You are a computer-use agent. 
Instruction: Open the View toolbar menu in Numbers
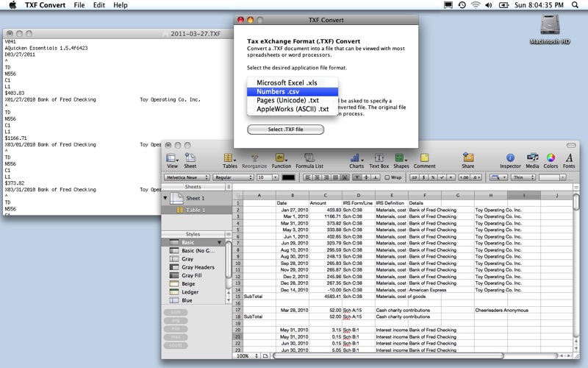click(x=172, y=160)
